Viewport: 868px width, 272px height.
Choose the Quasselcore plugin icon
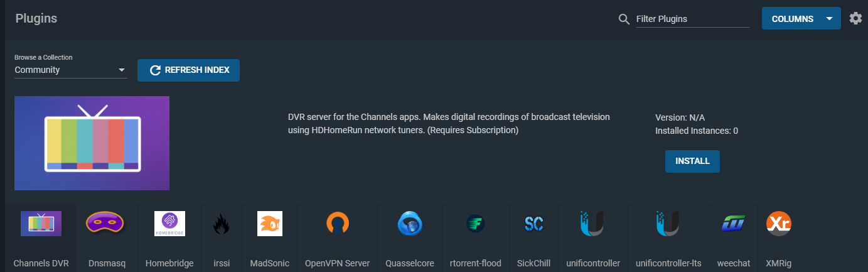pos(410,224)
